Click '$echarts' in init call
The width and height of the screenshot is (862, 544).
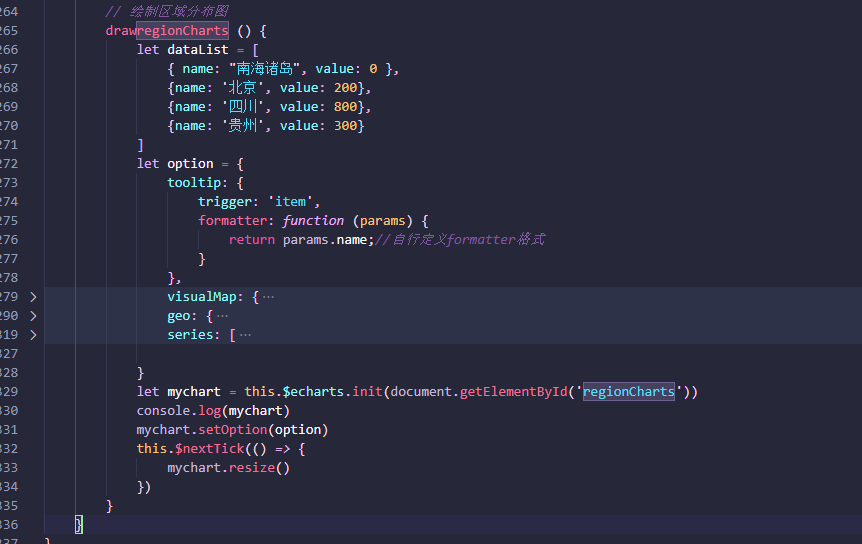[313, 392]
